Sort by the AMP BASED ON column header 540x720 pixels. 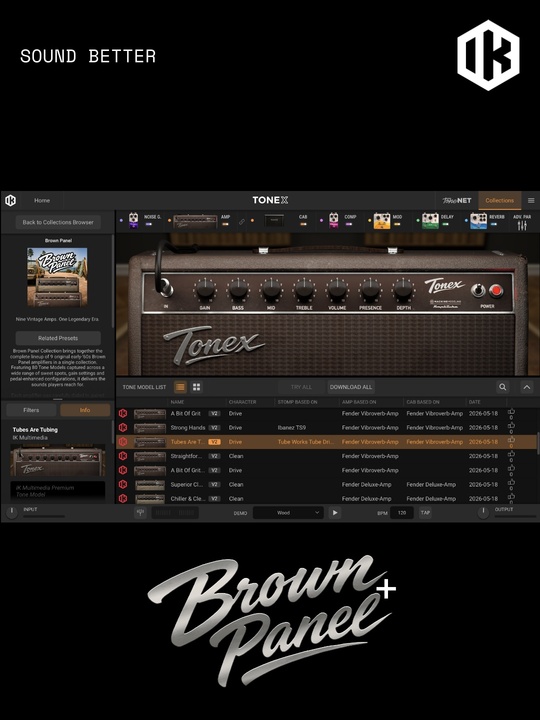359,402
